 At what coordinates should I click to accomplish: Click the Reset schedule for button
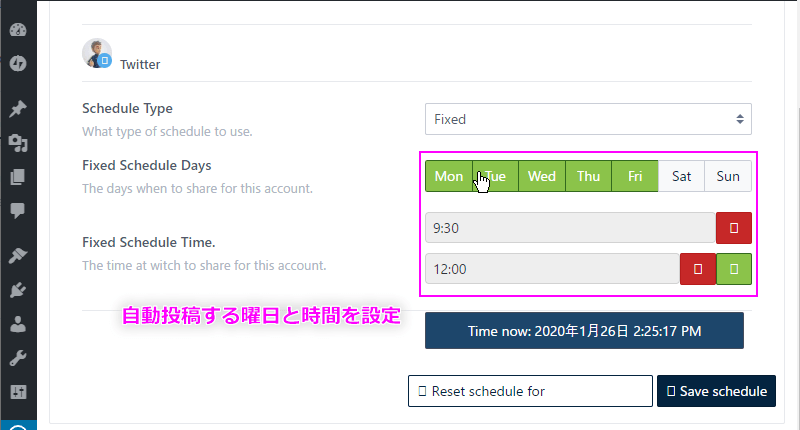(530, 391)
